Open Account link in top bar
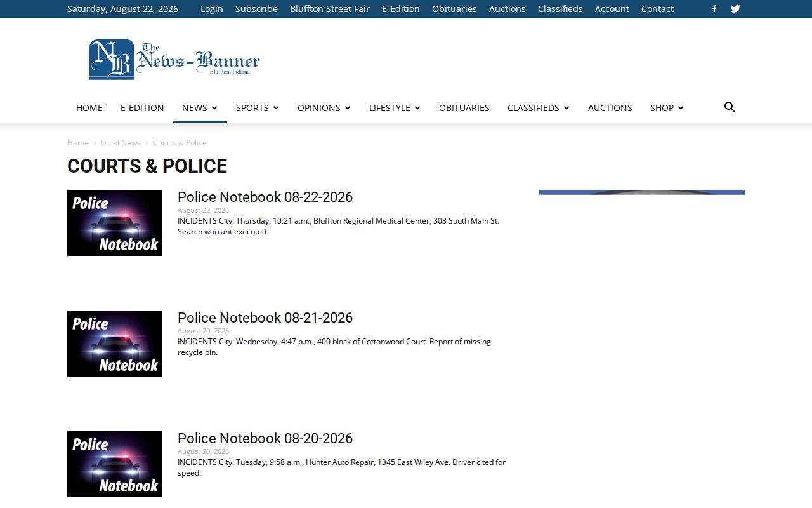Viewport: 812px width, 508px height. pyautogui.click(x=612, y=9)
